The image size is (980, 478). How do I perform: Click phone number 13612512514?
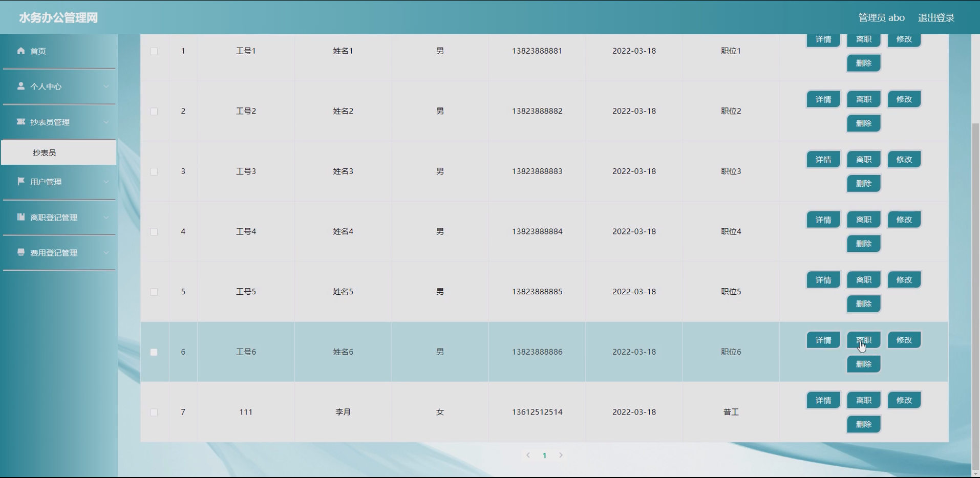pyautogui.click(x=537, y=412)
